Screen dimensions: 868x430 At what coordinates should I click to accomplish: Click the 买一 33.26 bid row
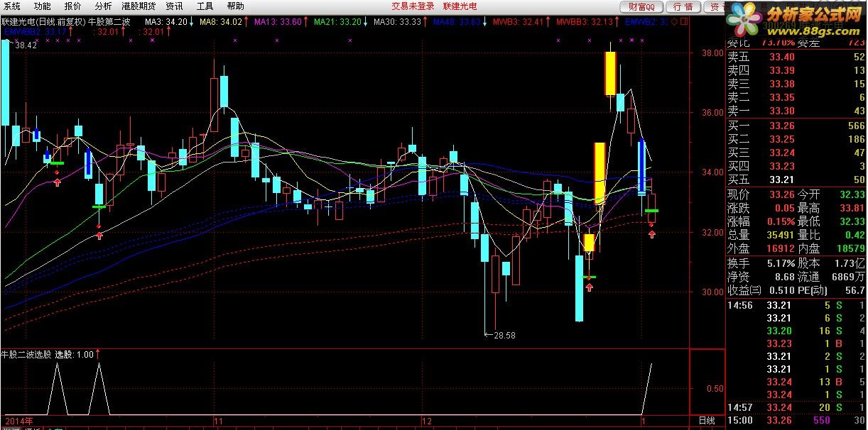(x=796, y=126)
